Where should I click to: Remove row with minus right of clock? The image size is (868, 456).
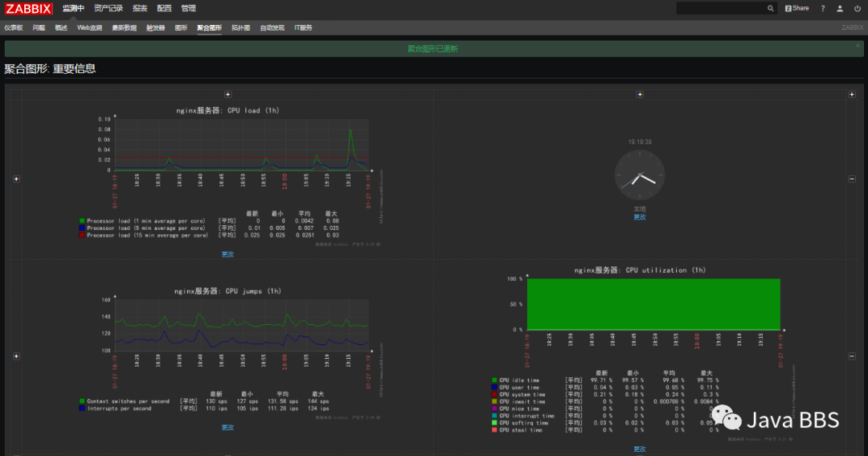[x=852, y=179]
